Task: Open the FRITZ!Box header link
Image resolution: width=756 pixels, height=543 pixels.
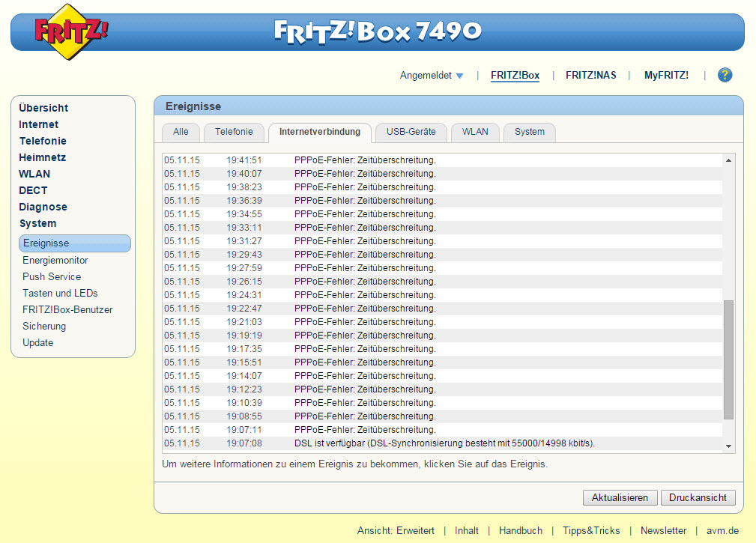Action: [515, 76]
